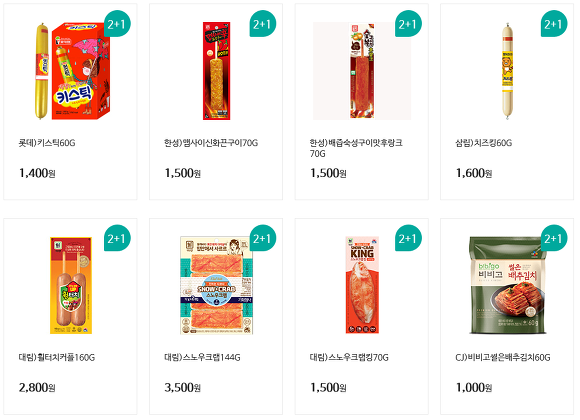This screenshot has width=580, height=420.
Task: Select the CJ)비비고썰은배추김치60G product name
Action: 503,357
